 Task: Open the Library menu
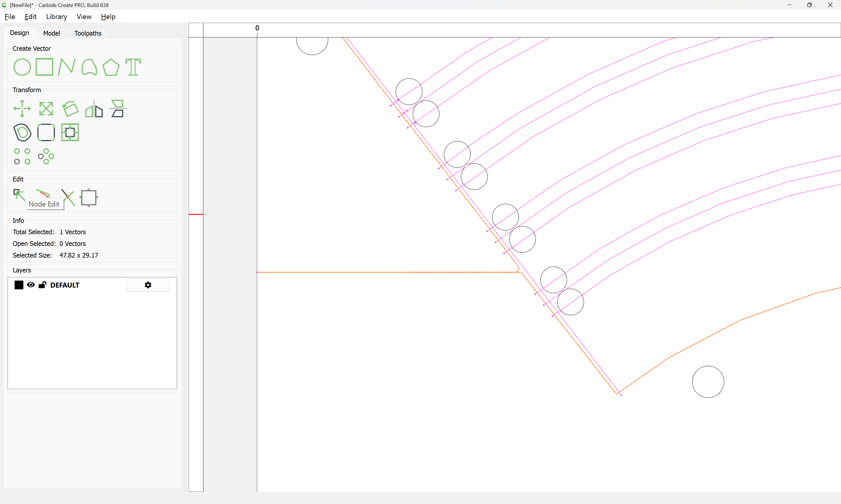click(x=56, y=17)
